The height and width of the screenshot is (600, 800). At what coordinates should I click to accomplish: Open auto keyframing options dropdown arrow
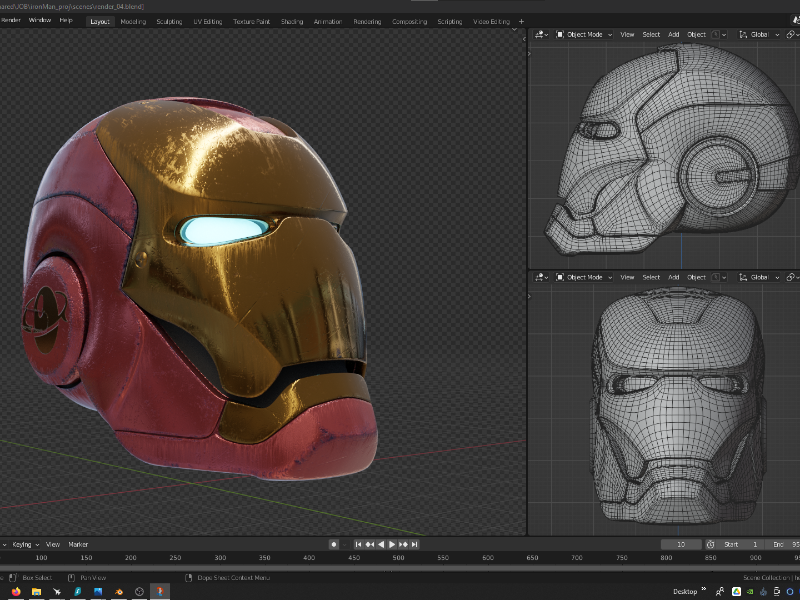[x=344, y=544]
